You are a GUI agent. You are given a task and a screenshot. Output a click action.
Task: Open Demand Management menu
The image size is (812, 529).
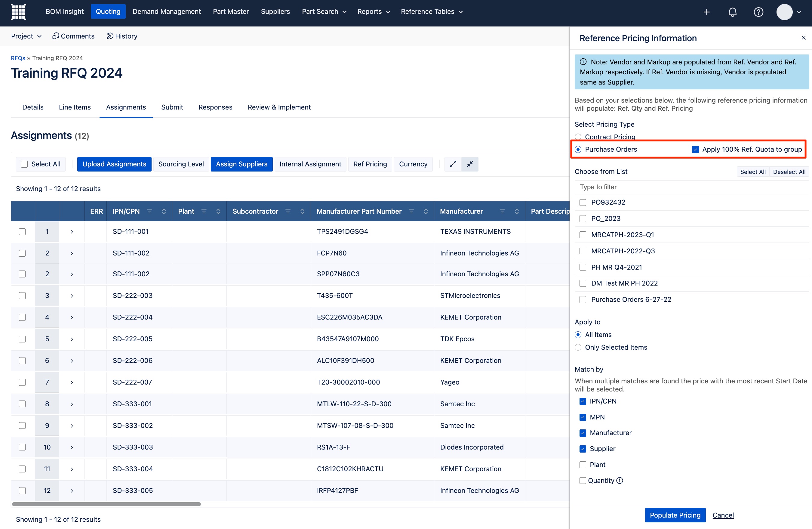(x=167, y=12)
